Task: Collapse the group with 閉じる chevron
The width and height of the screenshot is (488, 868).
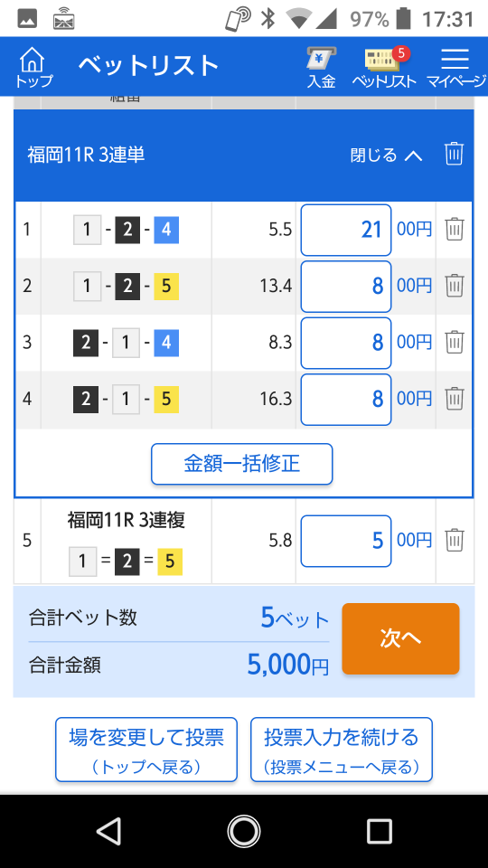Action: click(386, 155)
